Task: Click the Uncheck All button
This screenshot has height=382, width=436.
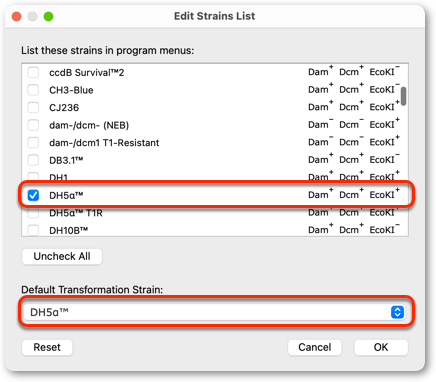Action: point(62,256)
